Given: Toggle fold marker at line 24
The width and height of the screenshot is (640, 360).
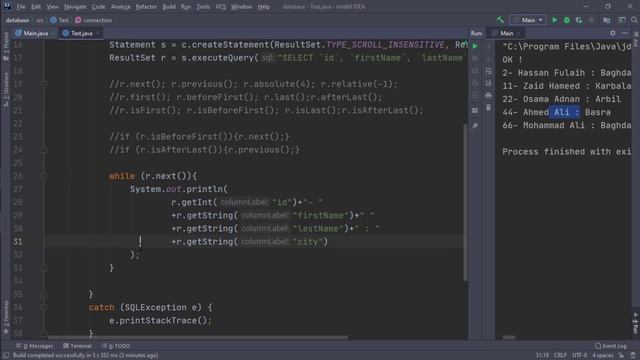Looking at the screenshot, I should click(44, 150).
